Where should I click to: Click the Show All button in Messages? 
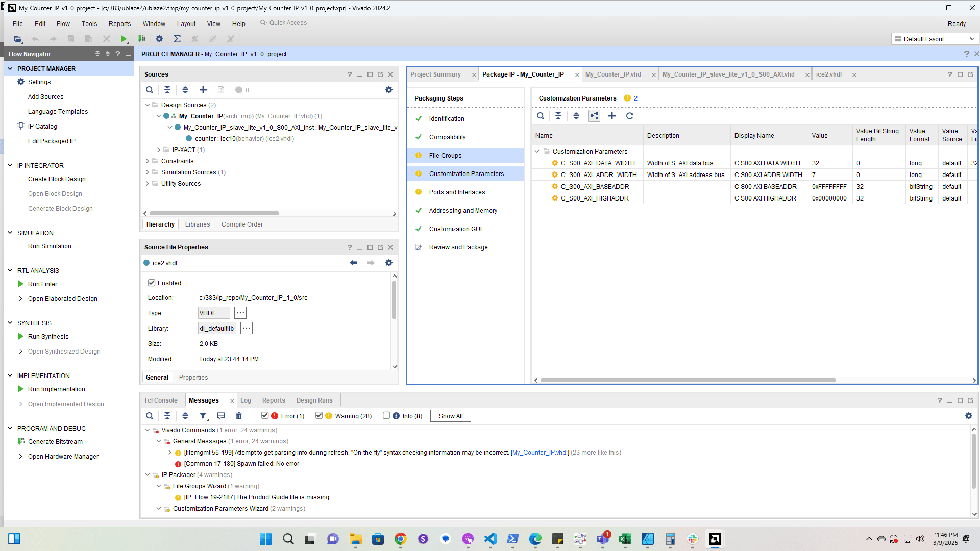(450, 416)
